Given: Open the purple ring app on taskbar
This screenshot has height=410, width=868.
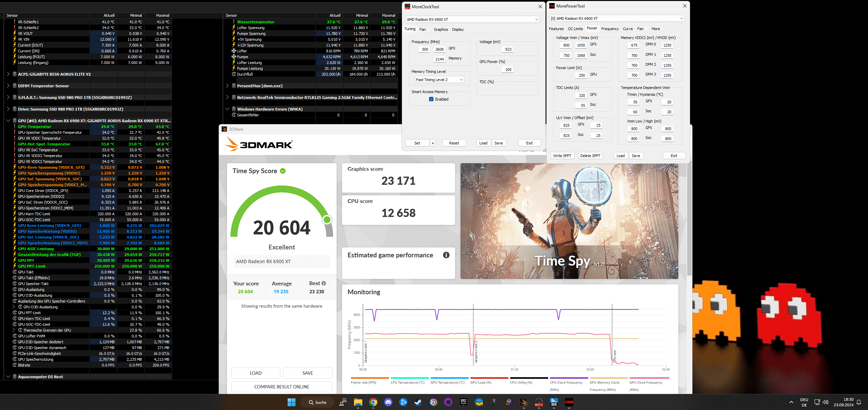Looking at the screenshot, I should click(448, 402).
